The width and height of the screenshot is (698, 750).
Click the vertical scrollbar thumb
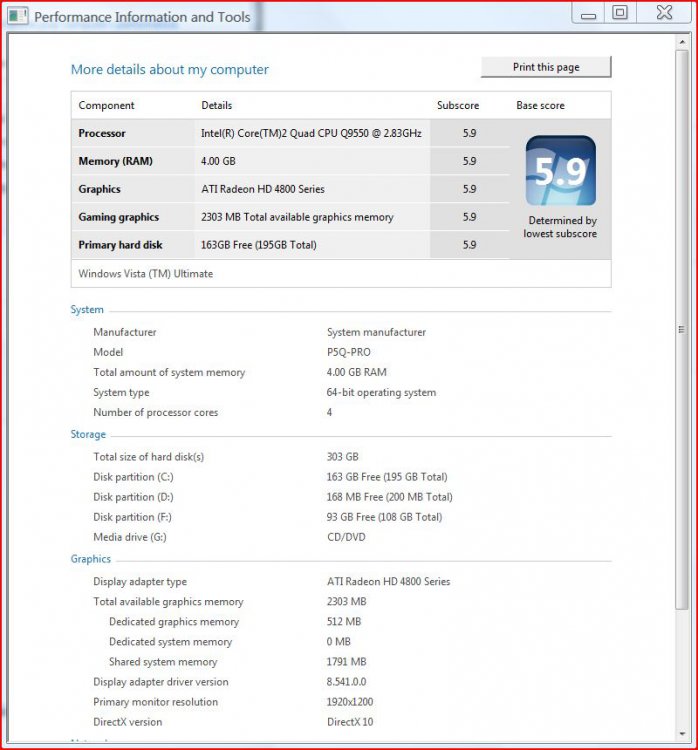(682, 329)
